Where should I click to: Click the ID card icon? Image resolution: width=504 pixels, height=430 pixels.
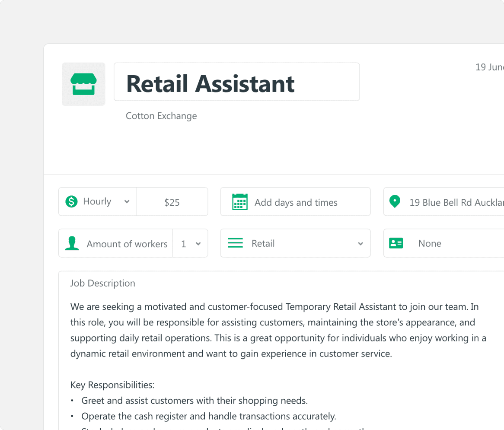coord(396,243)
